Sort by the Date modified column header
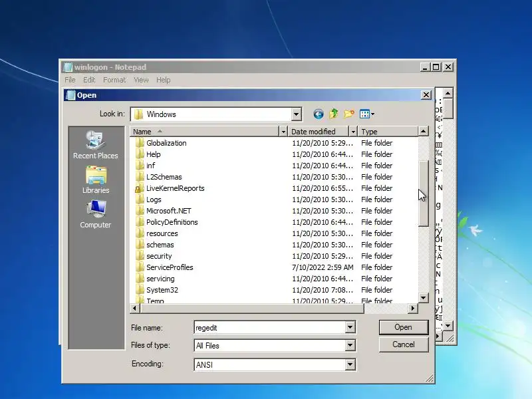The width and height of the screenshot is (532, 399). click(x=319, y=131)
